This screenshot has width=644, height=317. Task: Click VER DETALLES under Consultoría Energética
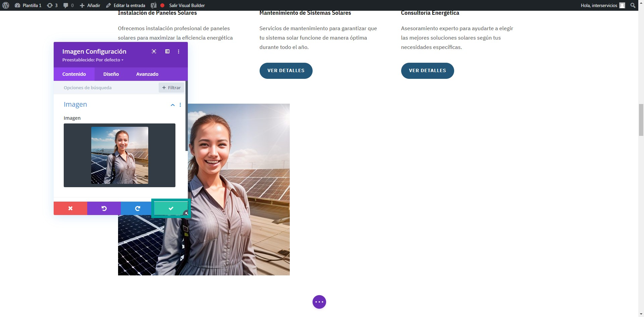[x=428, y=71]
